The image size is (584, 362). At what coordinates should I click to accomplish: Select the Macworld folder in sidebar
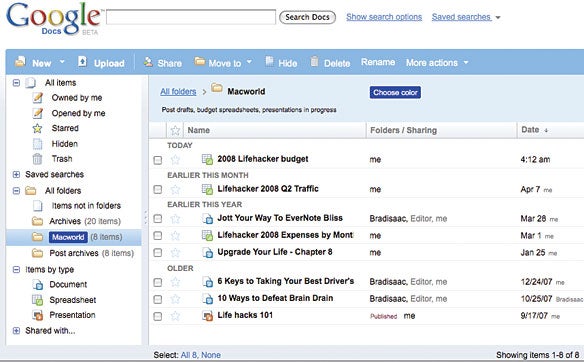tap(68, 237)
